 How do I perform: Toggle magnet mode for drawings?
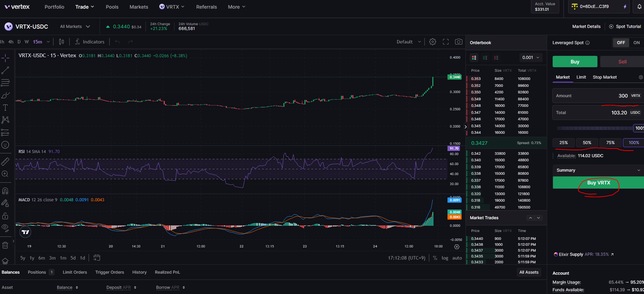5,191
